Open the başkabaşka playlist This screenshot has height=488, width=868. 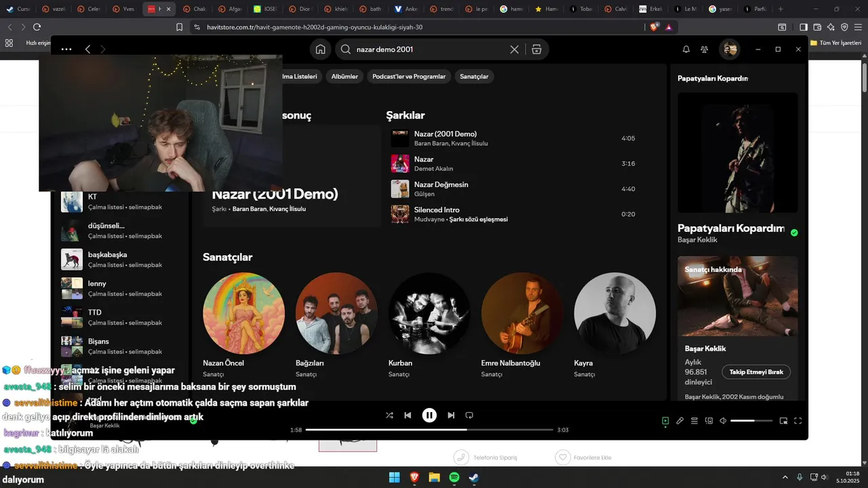coord(121,260)
